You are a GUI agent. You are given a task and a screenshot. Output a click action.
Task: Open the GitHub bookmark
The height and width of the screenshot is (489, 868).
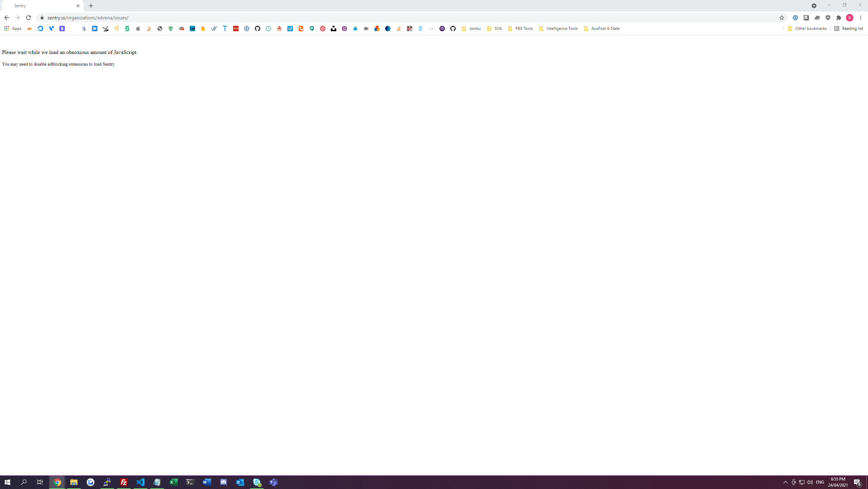(x=257, y=29)
